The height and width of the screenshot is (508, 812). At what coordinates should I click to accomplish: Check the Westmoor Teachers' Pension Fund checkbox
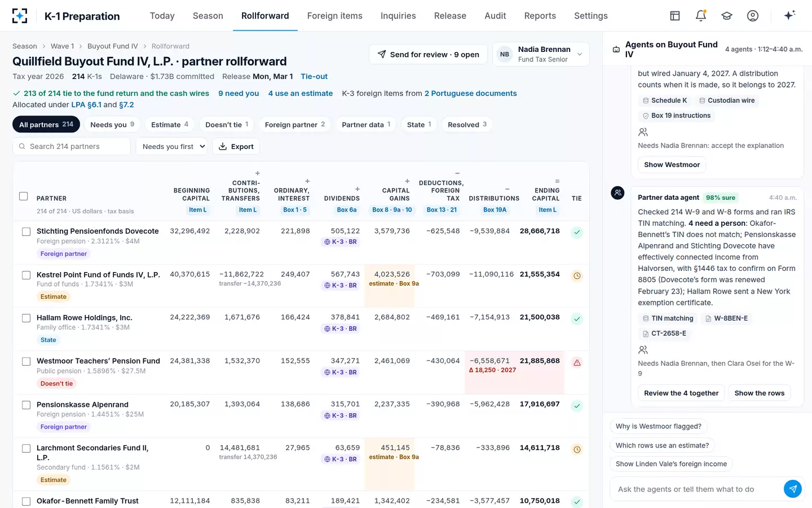click(26, 361)
